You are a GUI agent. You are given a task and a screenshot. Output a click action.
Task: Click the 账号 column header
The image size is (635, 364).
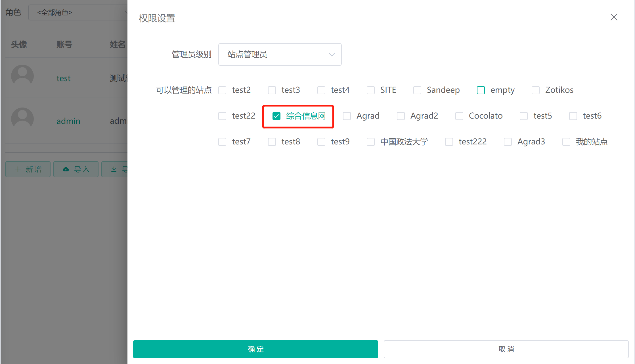64,44
